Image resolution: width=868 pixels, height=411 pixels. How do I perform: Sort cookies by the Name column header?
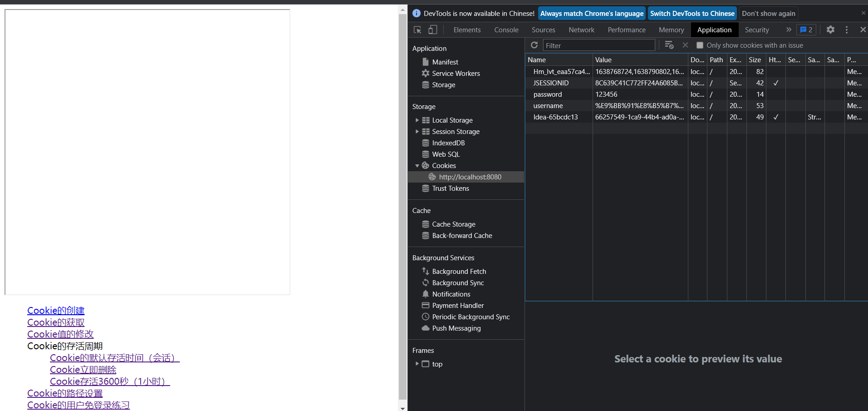pyautogui.click(x=559, y=59)
